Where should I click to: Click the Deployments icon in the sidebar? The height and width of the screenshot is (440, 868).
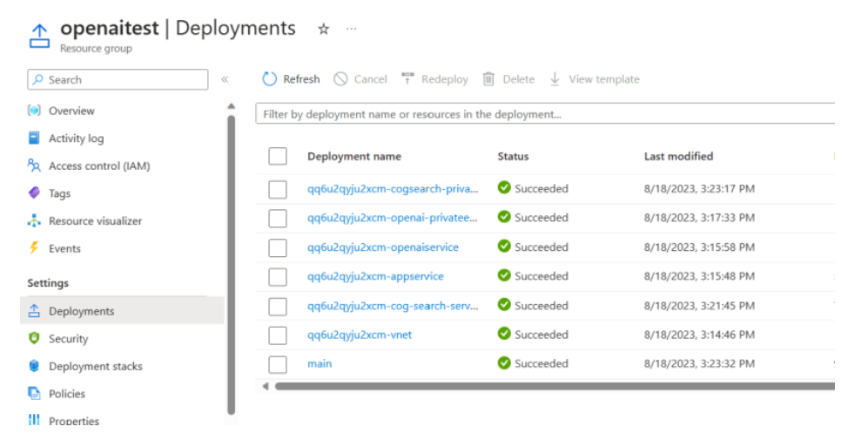pyautogui.click(x=34, y=310)
